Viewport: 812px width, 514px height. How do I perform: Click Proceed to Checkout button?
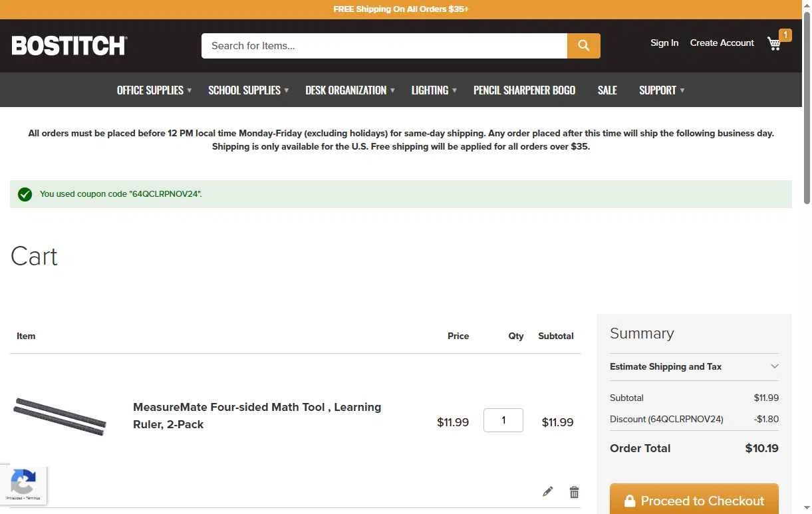click(x=694, y=501)
